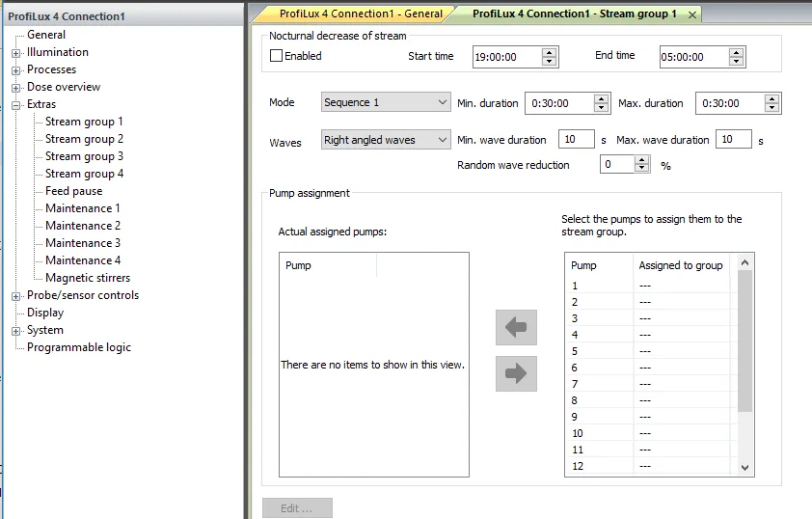Click the left arrow assign pump button

click(516, 327)
